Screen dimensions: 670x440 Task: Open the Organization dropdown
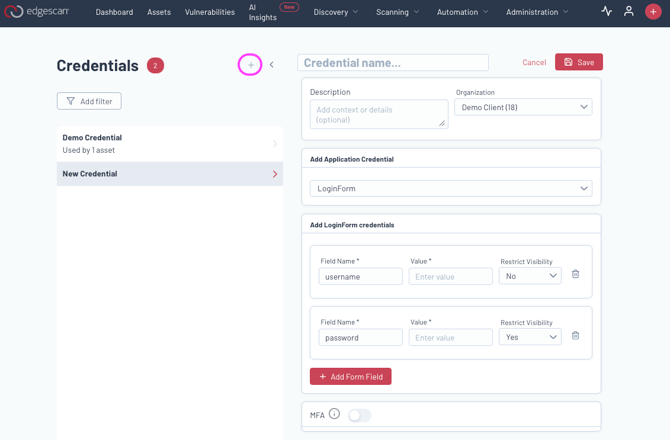tap(523, 107)
